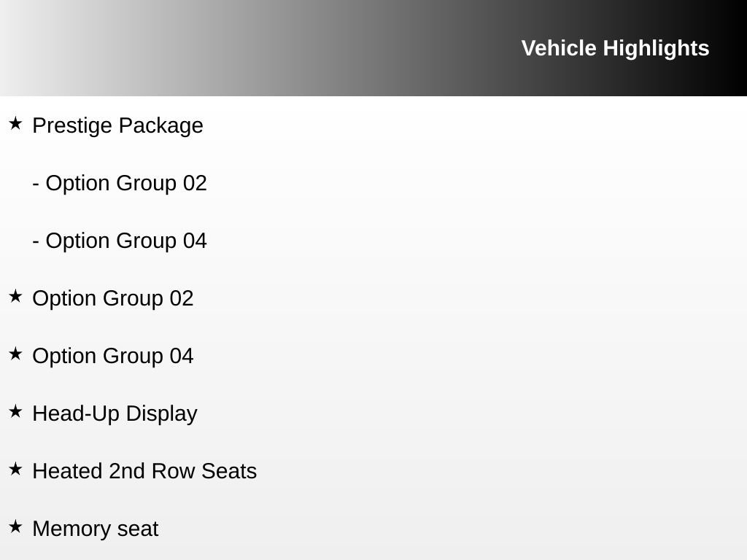Click the "Memory seat" highlight text
The image size is (747, 560).
coord(95,529)
